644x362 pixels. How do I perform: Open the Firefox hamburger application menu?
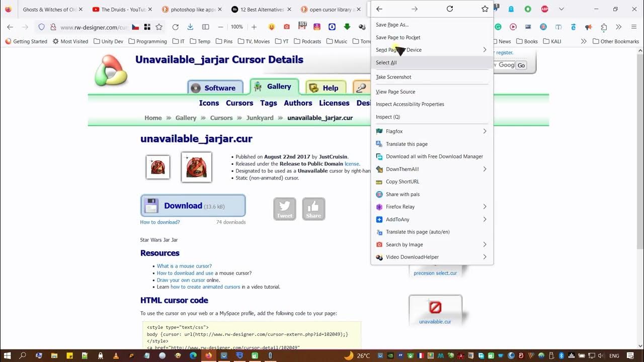pos(633,27)
